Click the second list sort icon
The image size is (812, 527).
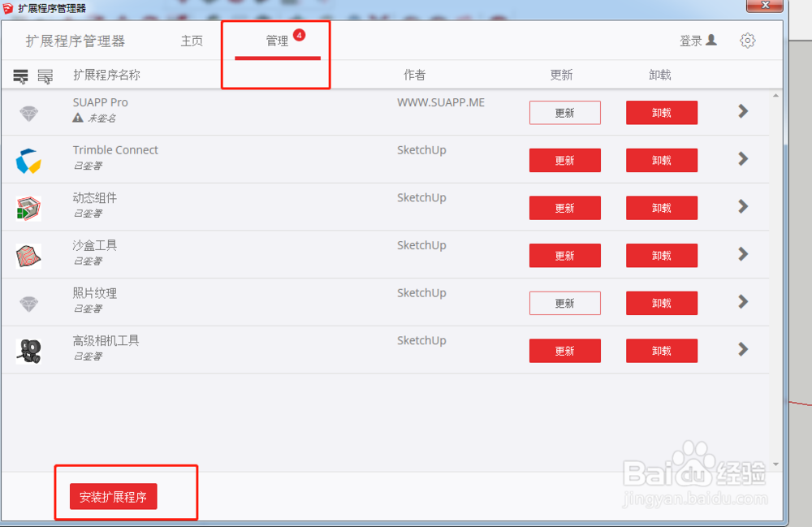pyautogui.click(x=45, y=76)
